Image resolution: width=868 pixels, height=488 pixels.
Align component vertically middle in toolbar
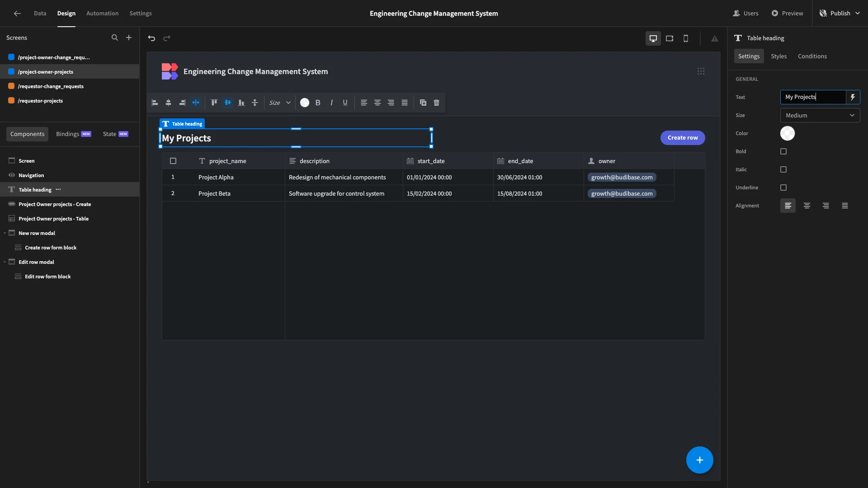[x=228, y=103]
